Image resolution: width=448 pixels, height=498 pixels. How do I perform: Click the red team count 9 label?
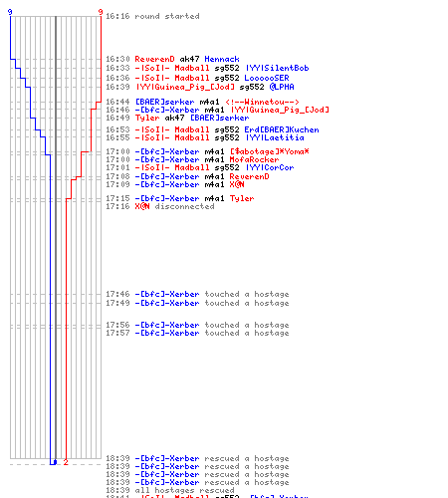(x=101, y=12)
